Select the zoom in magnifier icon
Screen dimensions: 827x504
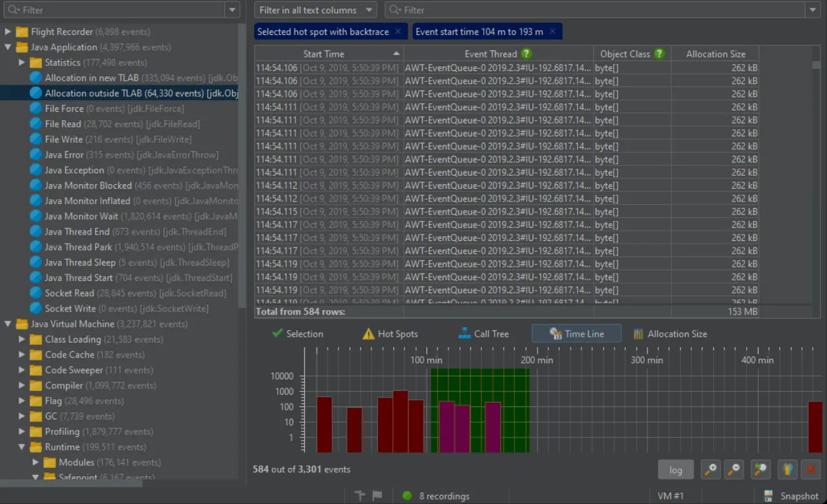pyautogui.click(x=710, y=470)
